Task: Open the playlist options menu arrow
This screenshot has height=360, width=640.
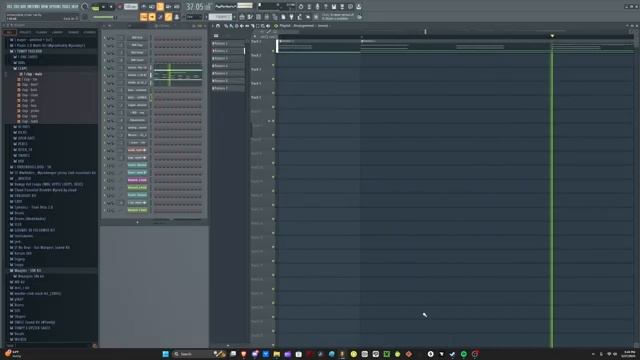Action: click(x=213, y=26)
